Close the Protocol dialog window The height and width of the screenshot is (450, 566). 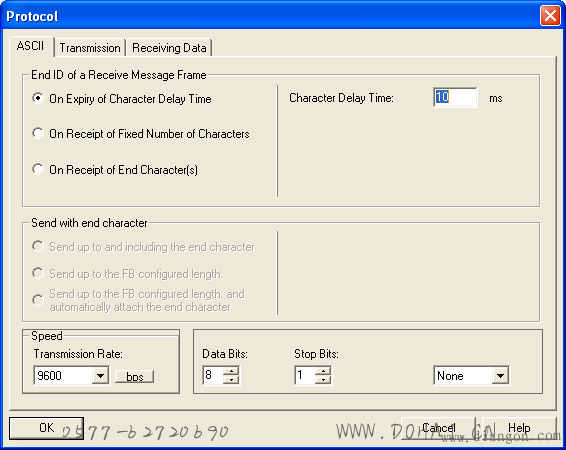tap(550, 16)
